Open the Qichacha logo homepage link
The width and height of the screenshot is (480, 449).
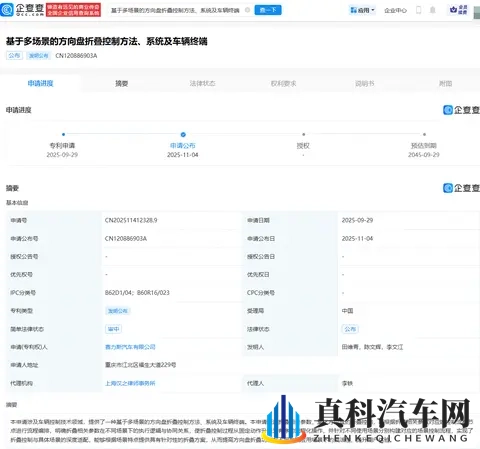pos(22,10)
